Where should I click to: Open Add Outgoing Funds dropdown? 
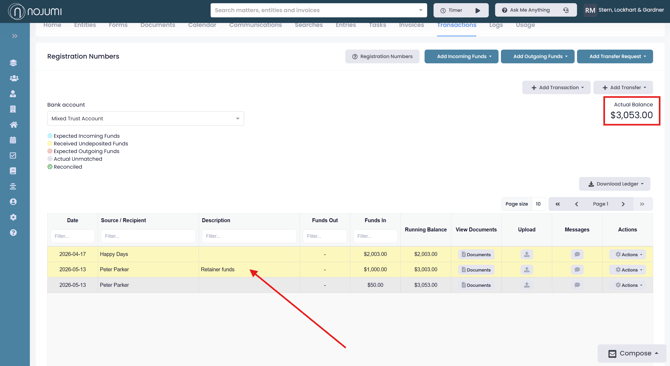(x=538, y=56)
